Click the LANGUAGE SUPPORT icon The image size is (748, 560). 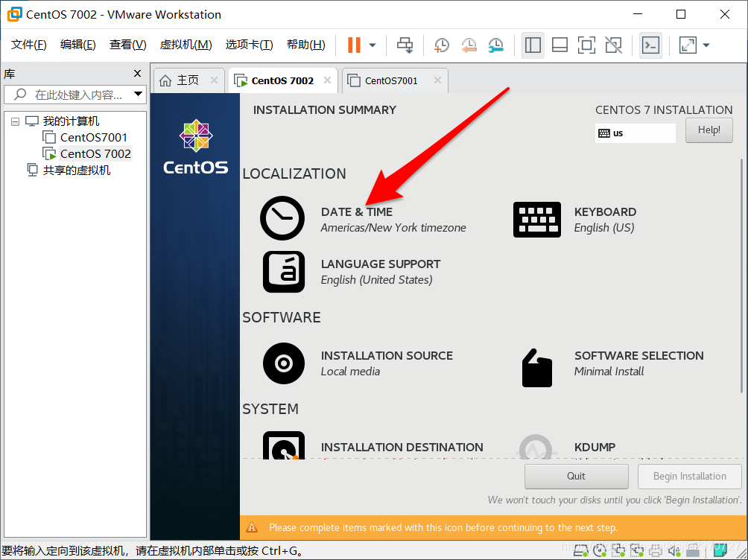(x=284, y=271)
